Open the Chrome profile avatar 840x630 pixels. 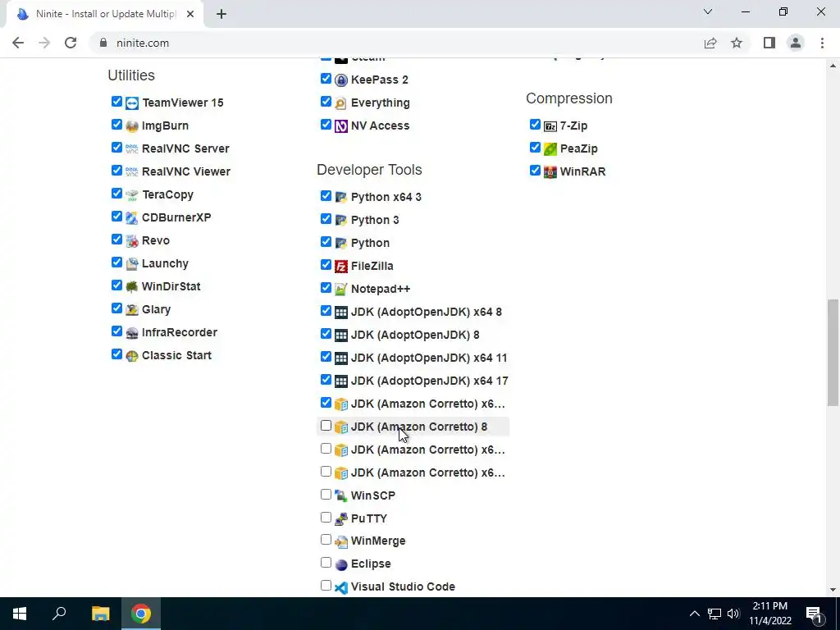click(796, 43)
